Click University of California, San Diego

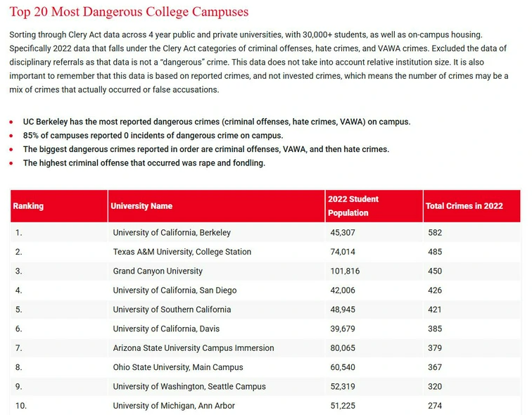(x=175, y=290)
